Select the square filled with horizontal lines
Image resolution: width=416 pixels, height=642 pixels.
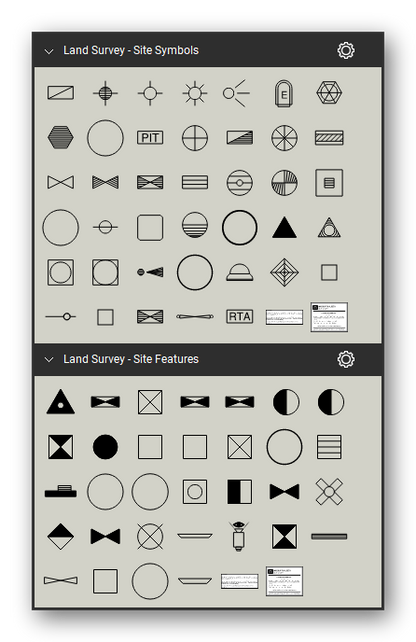[x=329, y=447]
